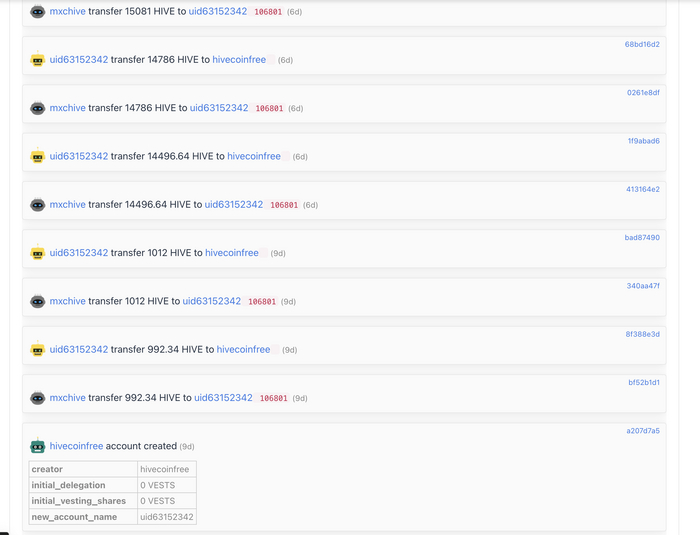This screenshot has height=535, width=700.
Task: Open hivecoinfree link in account created entry
Action: 76,446
